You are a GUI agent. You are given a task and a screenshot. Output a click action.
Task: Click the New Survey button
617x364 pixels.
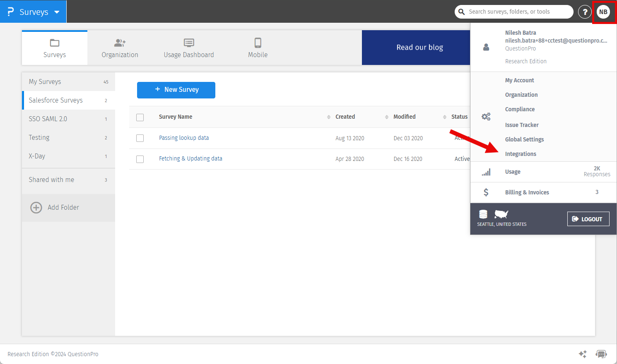[176, 90]
